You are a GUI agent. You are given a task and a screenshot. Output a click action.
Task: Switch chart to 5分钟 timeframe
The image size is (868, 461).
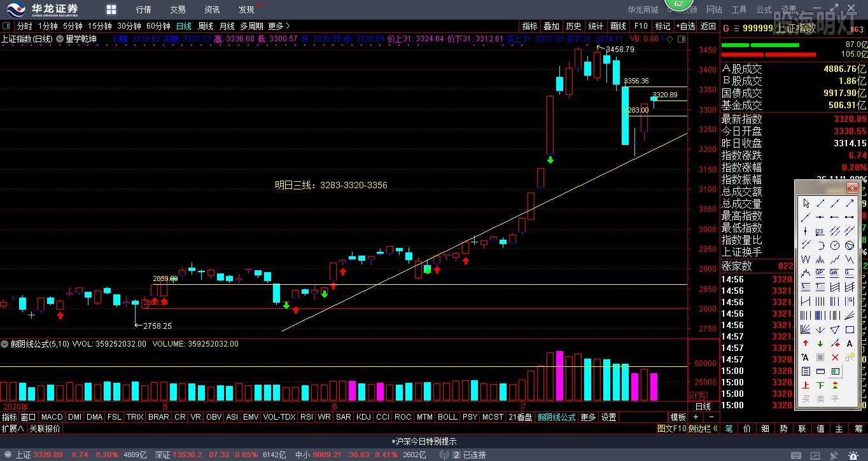tap(73, 26)
